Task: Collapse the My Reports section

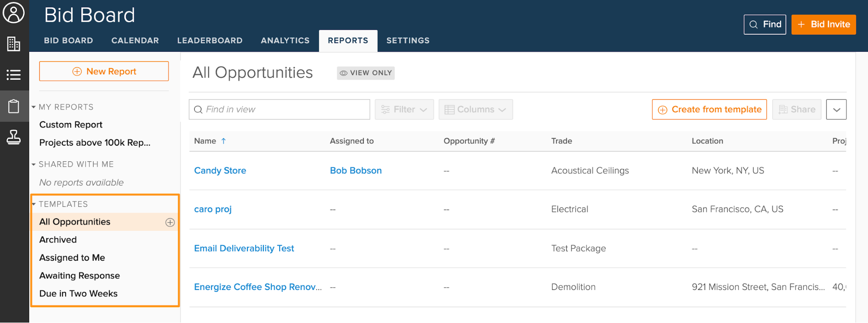Action: pyautogui.click(x=34, y=107)
